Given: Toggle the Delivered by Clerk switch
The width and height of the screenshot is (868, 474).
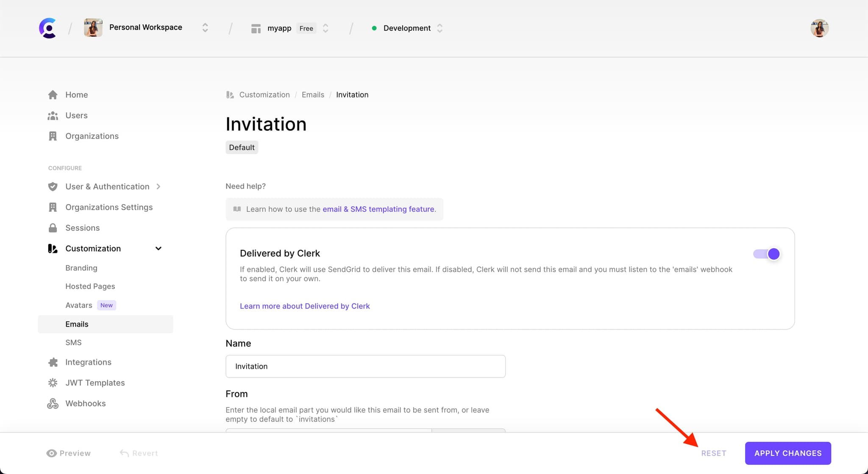Looking at the screenshot, I should pos(766,254).
